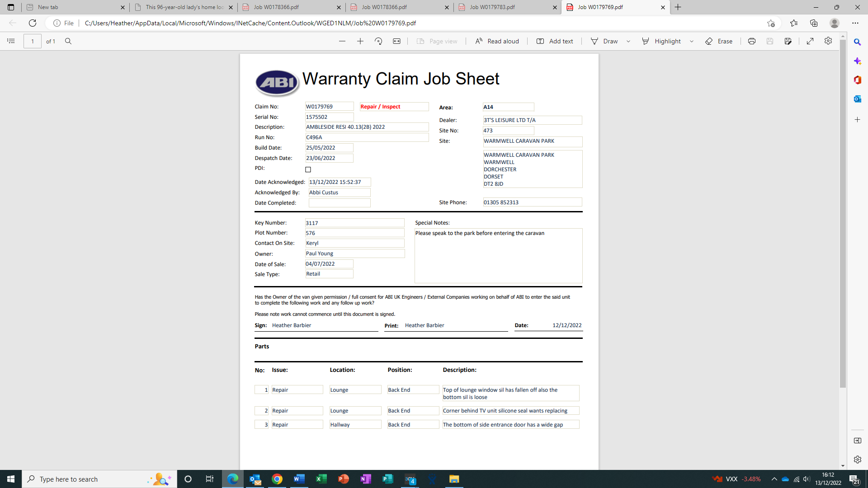Print the PDF document
This screenshot has width=868, height=488.
(752, 41)
